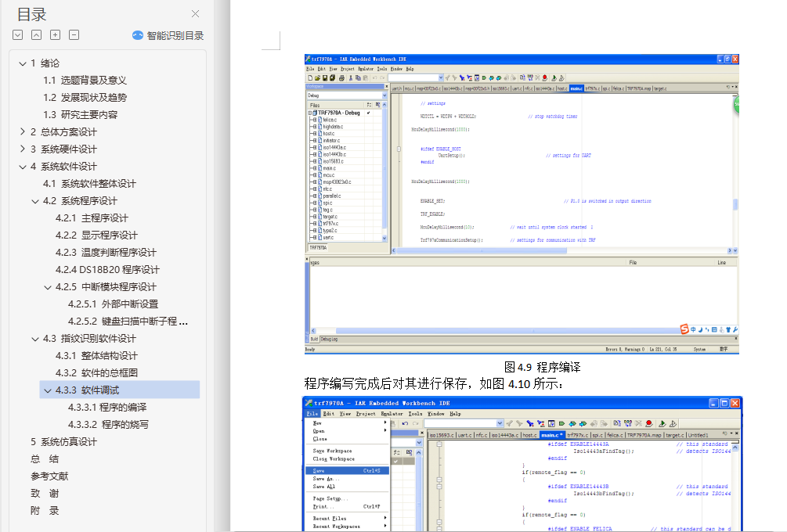Image resolution: width=787 pixels, height=532 pixels.
Task: Click the plus outline-level icon
Action: click(x=56, y=34)
